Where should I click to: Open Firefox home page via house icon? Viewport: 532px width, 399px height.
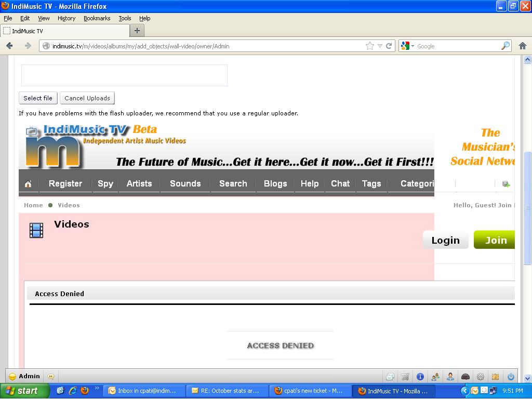click(x=523, y=46)
